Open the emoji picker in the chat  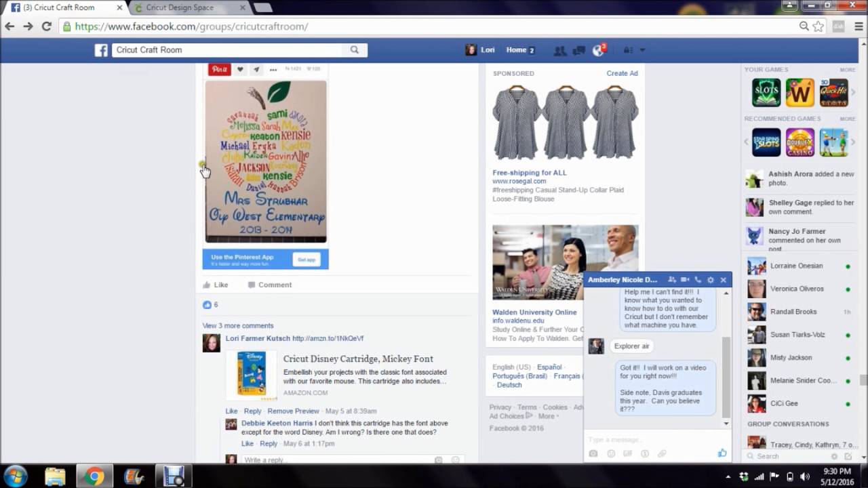click(x=611, y=453)
